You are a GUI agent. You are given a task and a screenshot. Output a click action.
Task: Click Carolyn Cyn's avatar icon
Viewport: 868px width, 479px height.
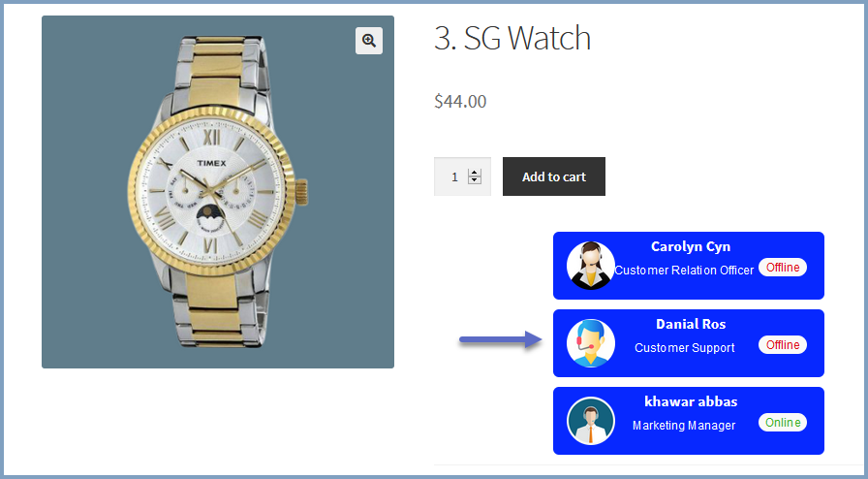point(591,266)
